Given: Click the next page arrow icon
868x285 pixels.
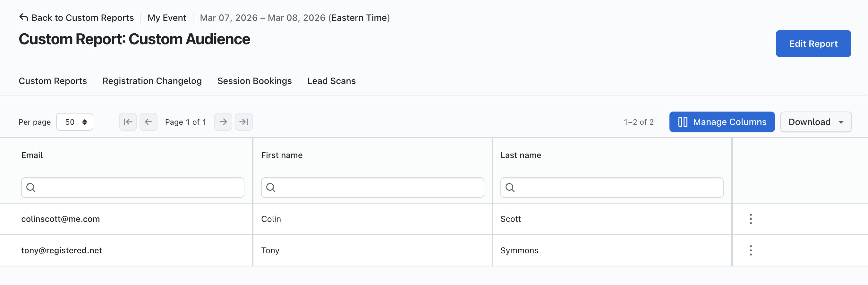Looking at the screenshot, I should click(223, 122).
